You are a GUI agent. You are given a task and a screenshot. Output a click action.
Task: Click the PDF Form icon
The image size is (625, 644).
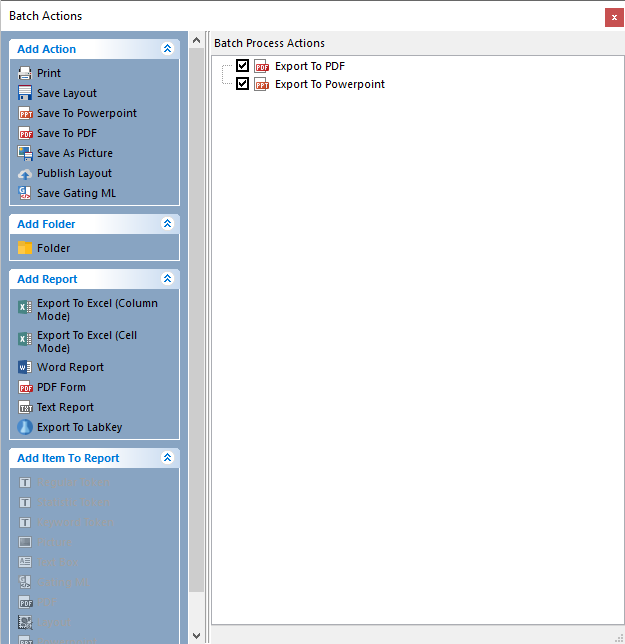[25, 387]
